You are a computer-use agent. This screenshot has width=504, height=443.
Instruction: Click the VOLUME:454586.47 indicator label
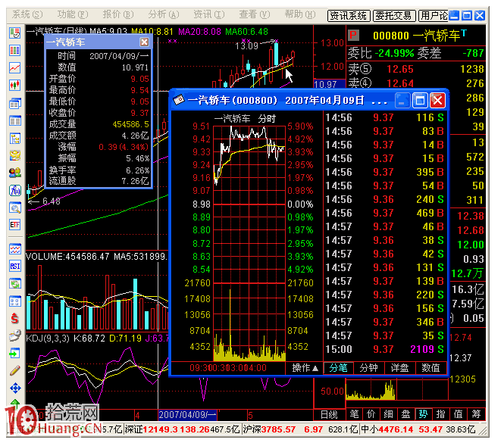point(67,257)
